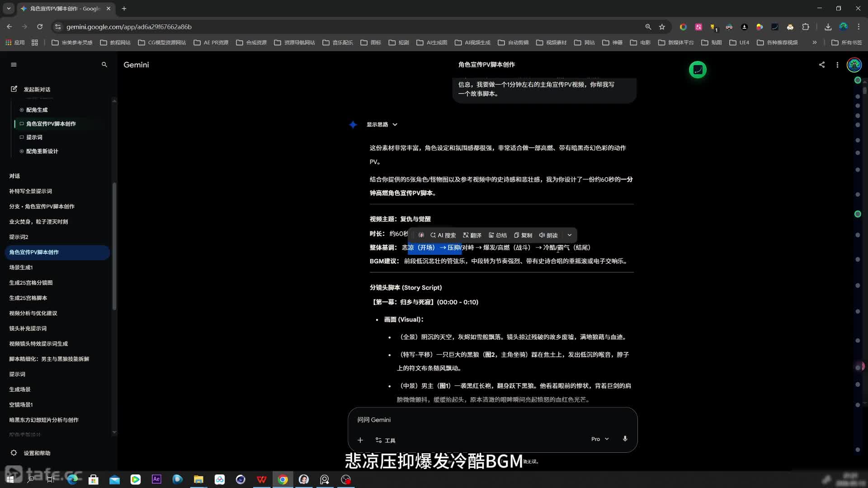
Task: Open WPS Office from the taskbar
Action: click(261, 479)
